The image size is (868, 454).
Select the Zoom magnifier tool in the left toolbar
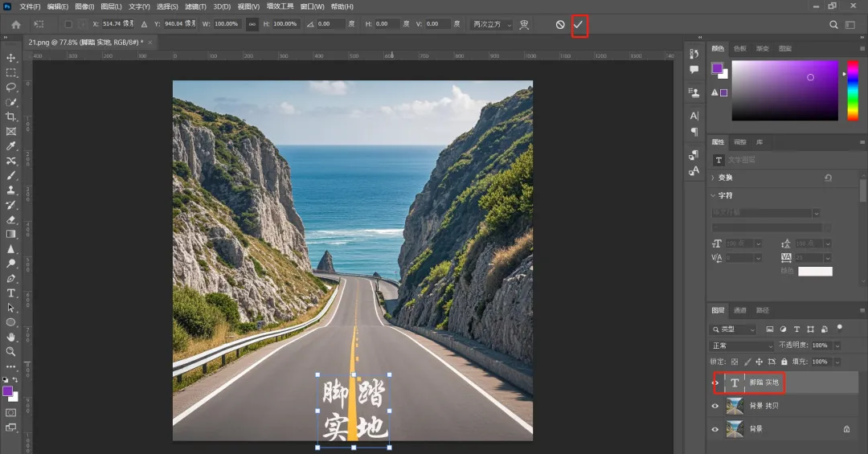pyautogui.click(x=11, y=351)
